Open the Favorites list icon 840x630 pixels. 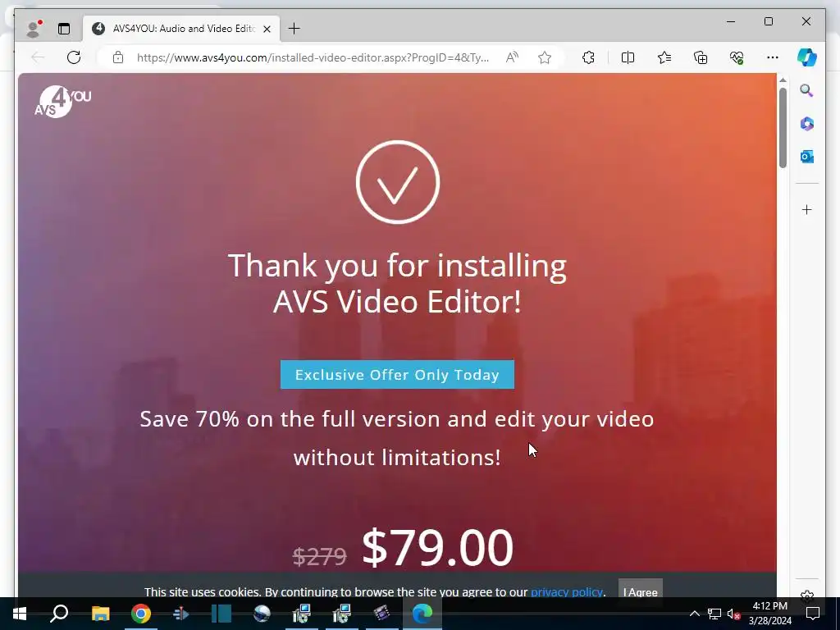tap(664, 57)
